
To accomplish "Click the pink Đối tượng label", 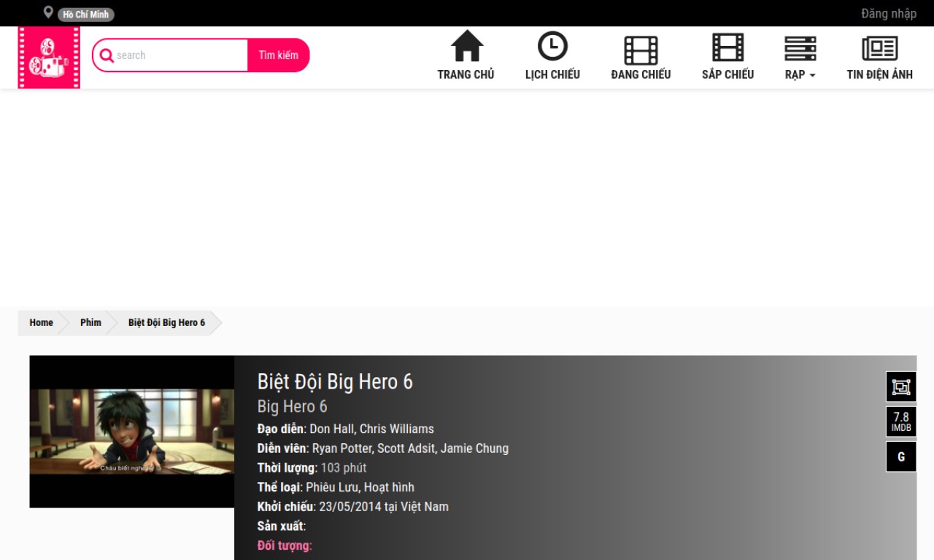I will coord(285,545).
